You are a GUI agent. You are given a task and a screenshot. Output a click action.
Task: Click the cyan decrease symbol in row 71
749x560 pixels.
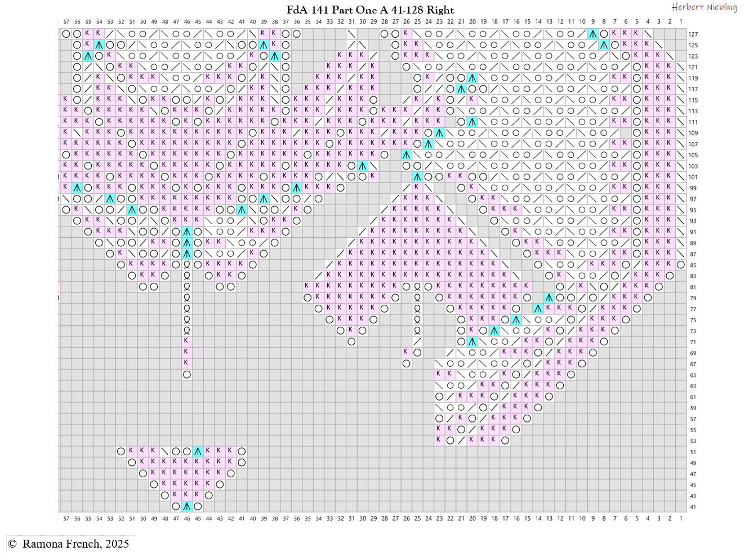(x=472, y=341)
